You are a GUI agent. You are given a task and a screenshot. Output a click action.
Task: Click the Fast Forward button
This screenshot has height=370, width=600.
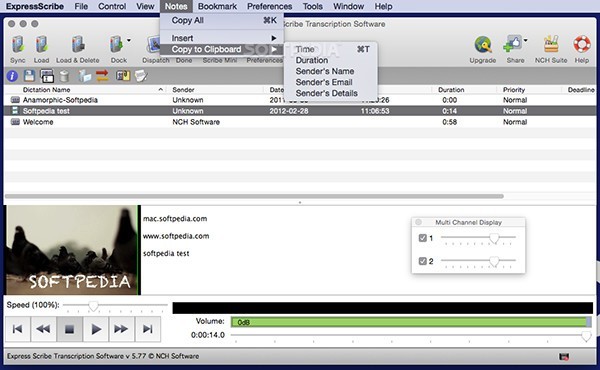coord(121,329)
